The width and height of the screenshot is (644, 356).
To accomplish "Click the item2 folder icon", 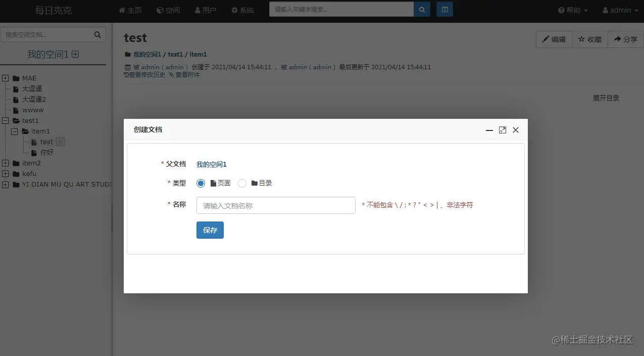I will click(16, 163).
